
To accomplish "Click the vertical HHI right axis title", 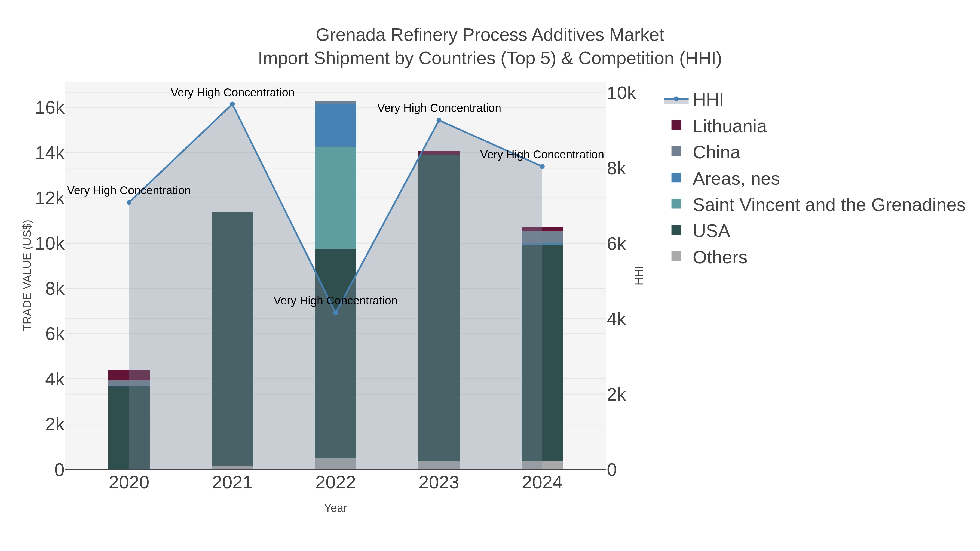I will (x=639, y=275).
